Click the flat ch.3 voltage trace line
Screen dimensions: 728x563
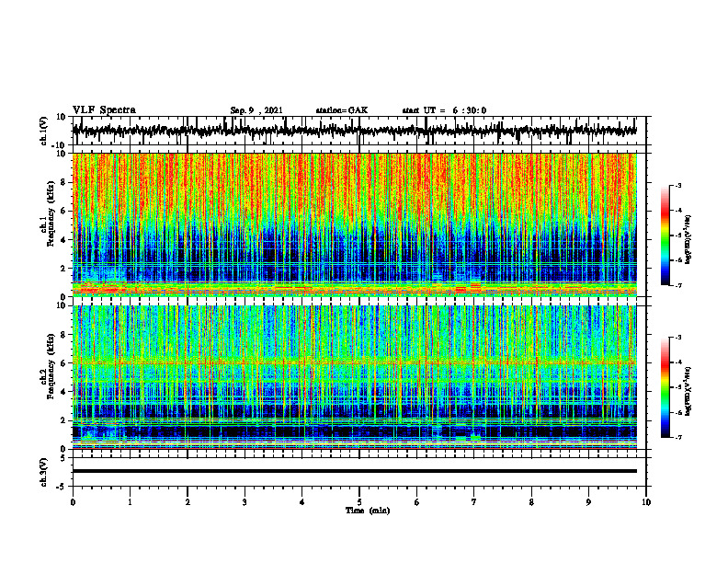(x=355, y=471)
